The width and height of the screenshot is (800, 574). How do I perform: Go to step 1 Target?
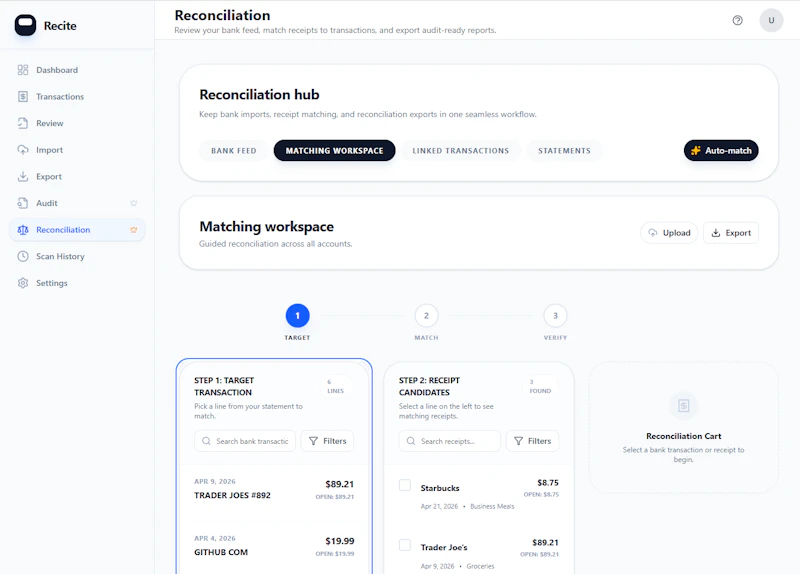(x=297, y=316)
